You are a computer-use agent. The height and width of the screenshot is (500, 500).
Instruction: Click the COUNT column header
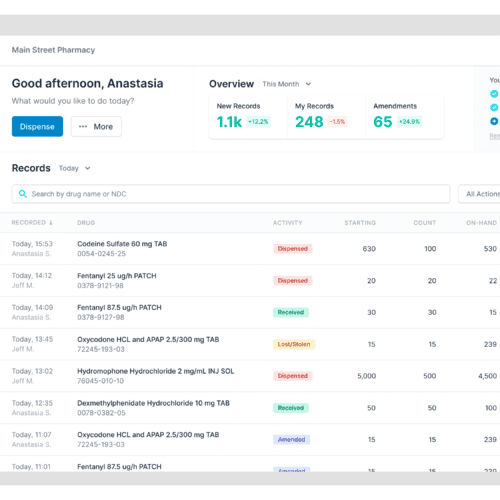425,223
